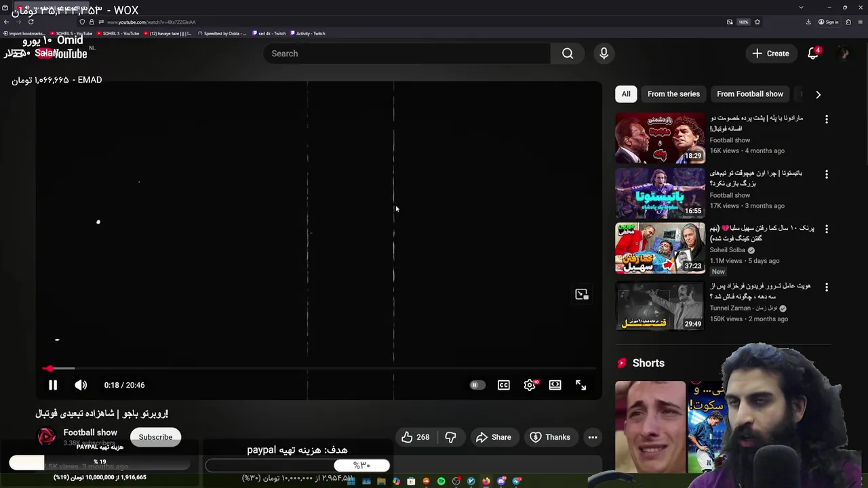Mute the video using the speaker icon
This screenshot has height=488, width=868.
tap(81, 385)
